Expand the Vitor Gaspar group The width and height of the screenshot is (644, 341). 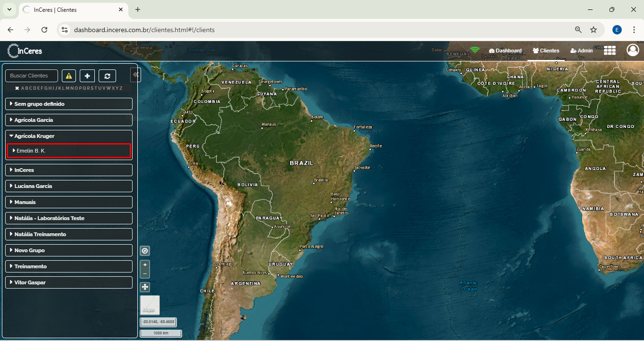click(x=69, y=282)
